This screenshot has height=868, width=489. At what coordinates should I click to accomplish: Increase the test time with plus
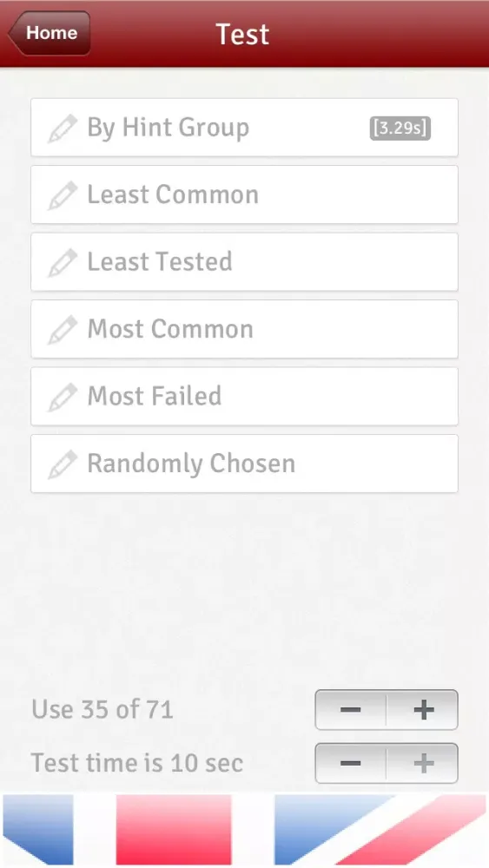(x=423, y=763)
